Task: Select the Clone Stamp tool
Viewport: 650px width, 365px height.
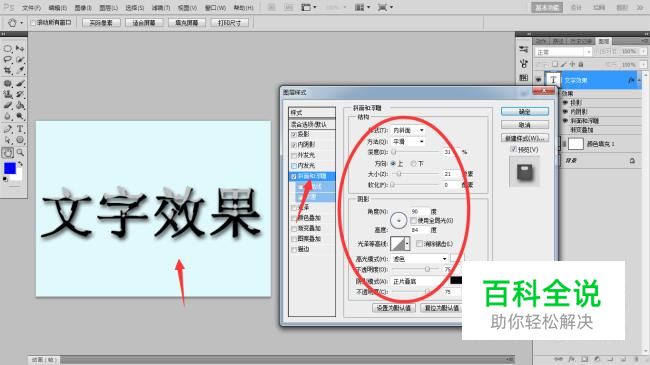Action: [x=7, y=94]
